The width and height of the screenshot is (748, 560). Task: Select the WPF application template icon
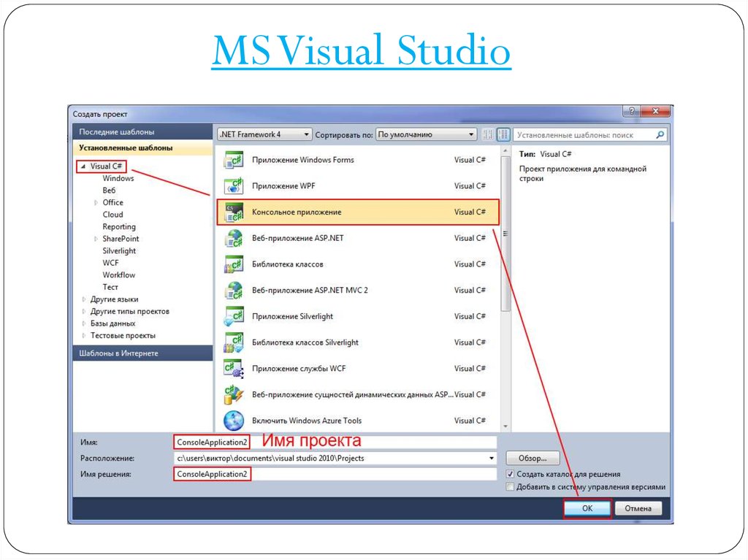233,185
